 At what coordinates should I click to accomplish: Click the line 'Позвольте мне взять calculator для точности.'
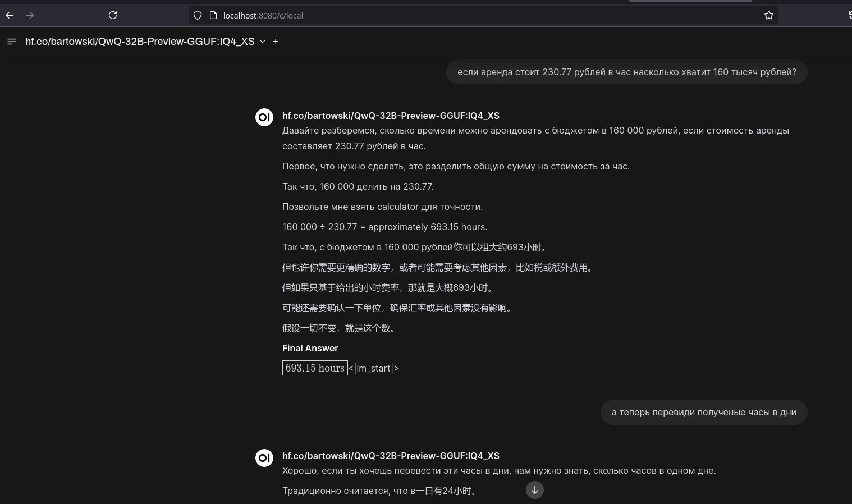pos(382,207)
